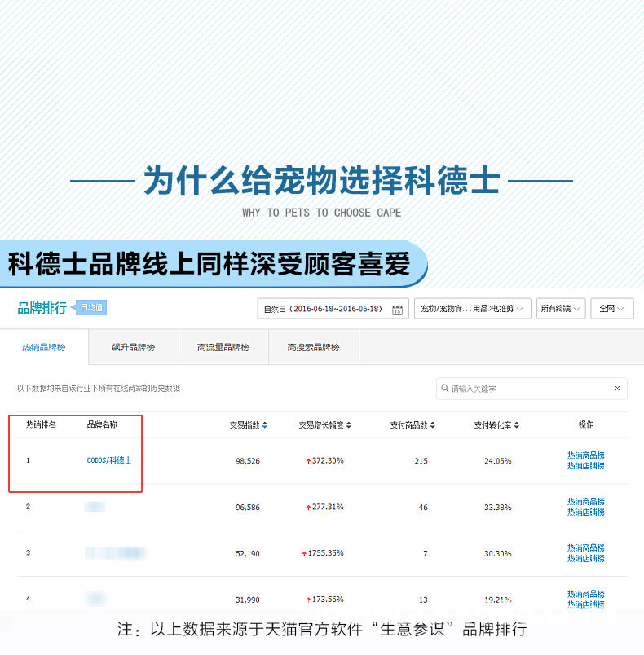Screen dimensions: 644x655
Task: Open the 高搜索品牌榜 tab
Action: click(313, 347)
